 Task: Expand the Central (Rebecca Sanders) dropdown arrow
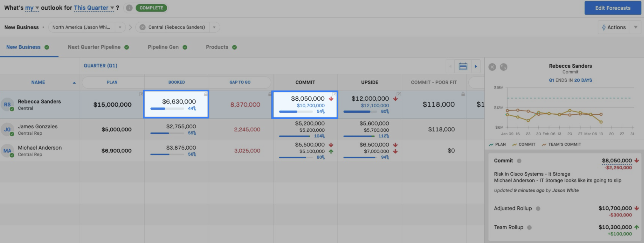[214, 27]
